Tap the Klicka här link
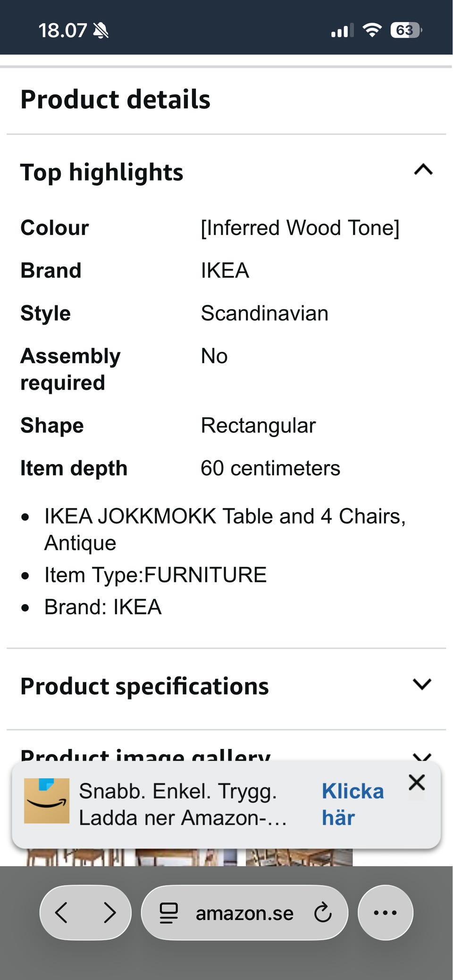The width and height of the screenshot is (453, 980). pos(353,804)
